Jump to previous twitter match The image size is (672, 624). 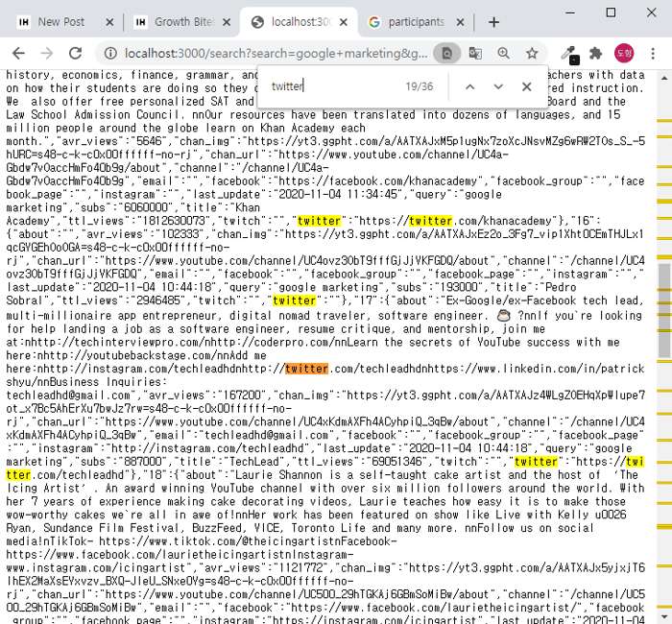[470, 86]
